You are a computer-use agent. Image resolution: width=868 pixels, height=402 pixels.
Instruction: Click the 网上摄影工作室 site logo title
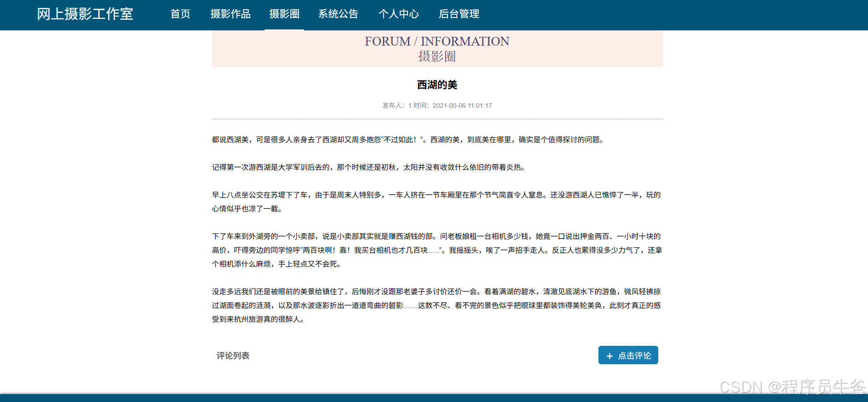[85, 14]
